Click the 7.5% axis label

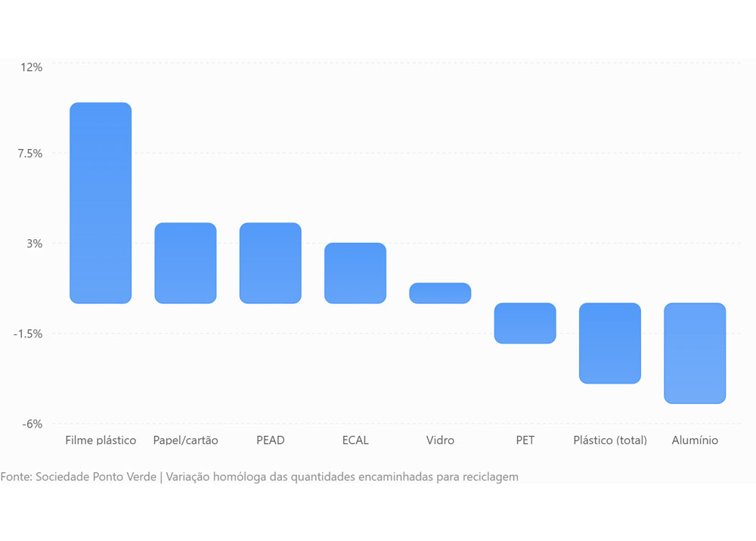30,154
